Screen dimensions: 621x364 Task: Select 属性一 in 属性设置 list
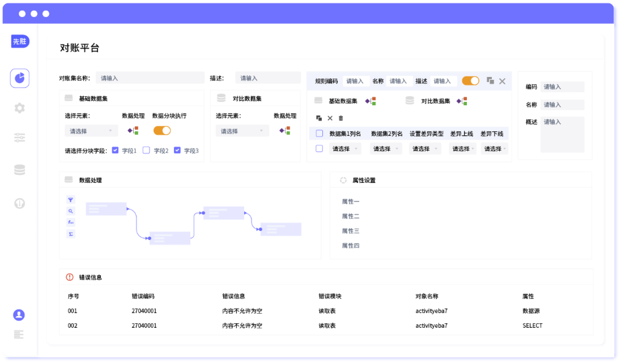(350, 202)
